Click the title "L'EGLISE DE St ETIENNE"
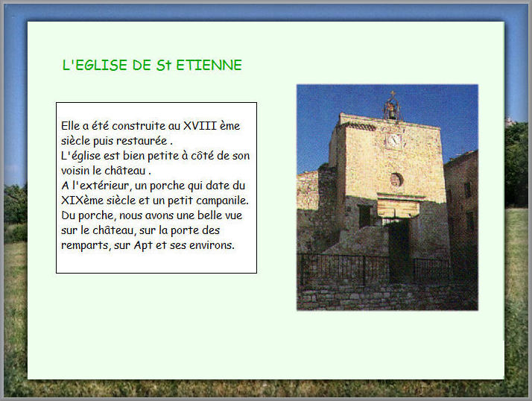The image size is (532, 401). [x=152, y=66]
